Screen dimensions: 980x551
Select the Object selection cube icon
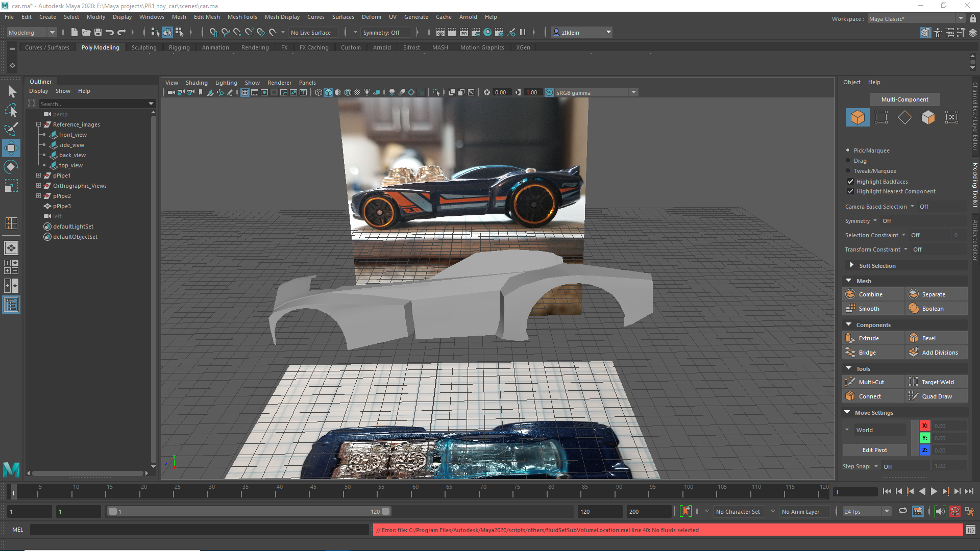(857, 117)
